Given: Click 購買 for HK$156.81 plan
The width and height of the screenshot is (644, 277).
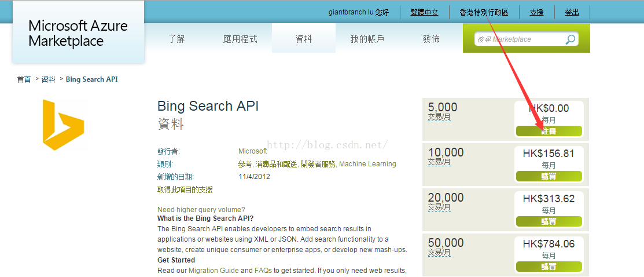Looking at the screenshot, I should pos(549,176).
